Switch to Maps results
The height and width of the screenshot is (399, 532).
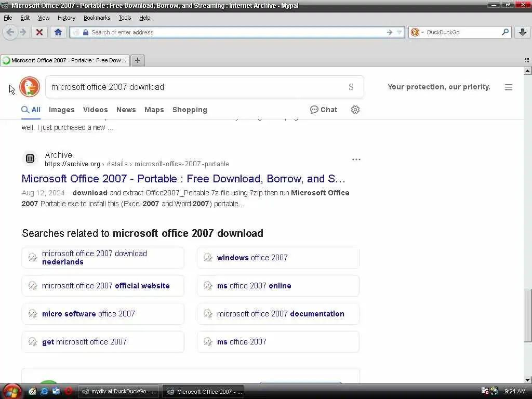(154, 110)
